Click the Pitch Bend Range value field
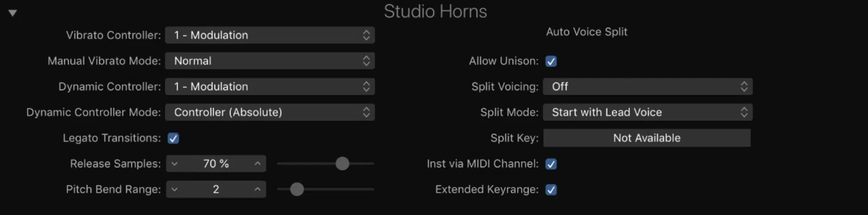Image resolution: width=868 pixels, height=215 pixels. point(216,189)
